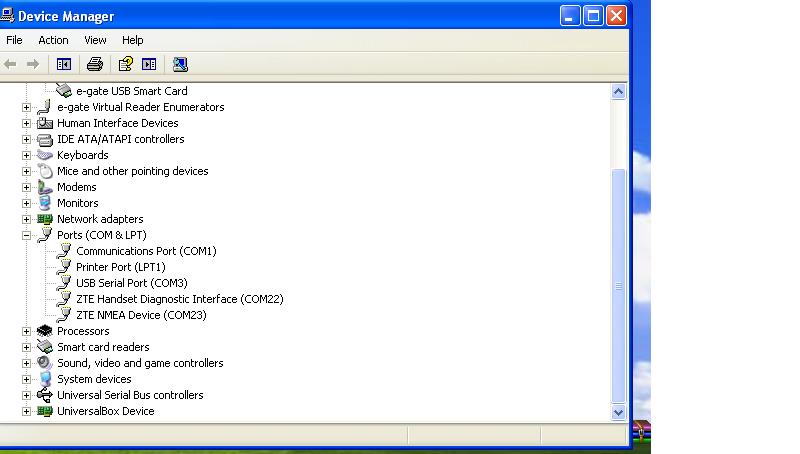Select the USB Serial Port (COM3) device
This screenshot has width=800, height=454.
[x=131, y=283]
